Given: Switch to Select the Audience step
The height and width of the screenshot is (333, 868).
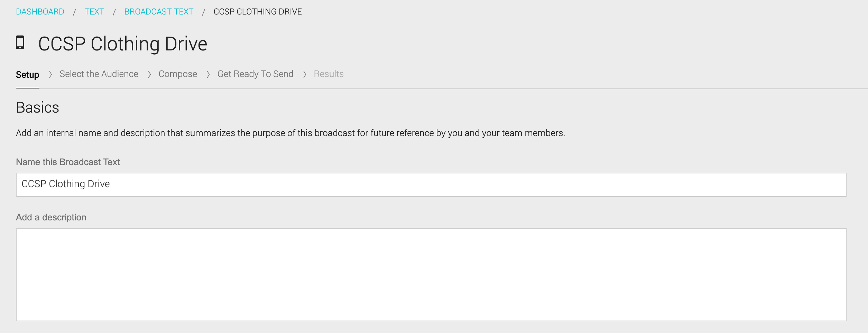Looking at the screenshot, I should pos(99,74).
